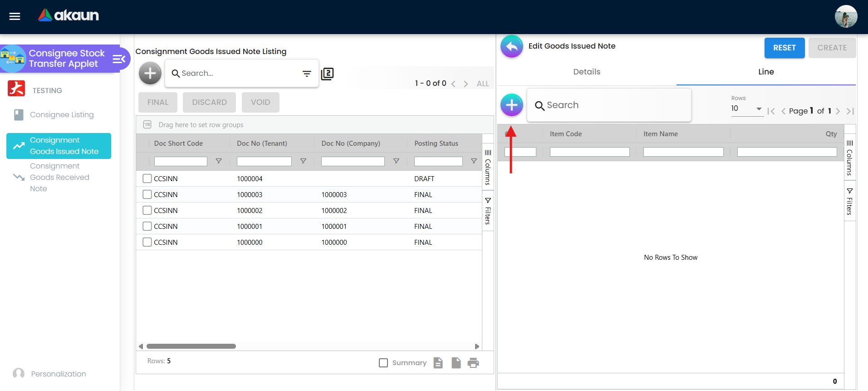Screen dimensions: 868x391
Task: Expand listing Columns side panel
Action: [488, 167]
